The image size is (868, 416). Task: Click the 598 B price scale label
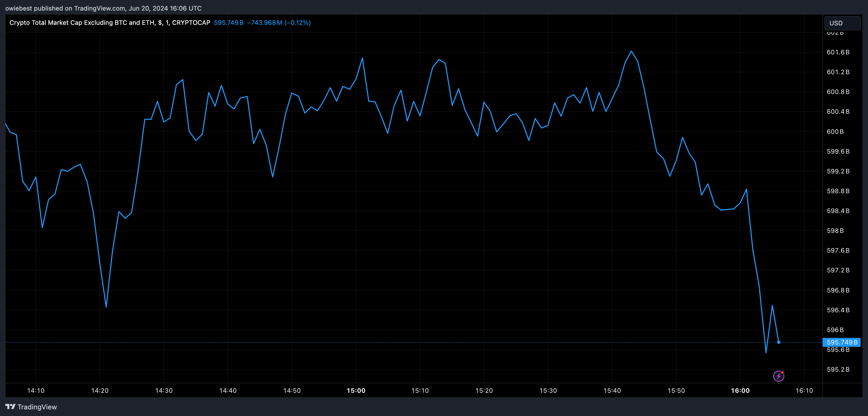point(835,231)
